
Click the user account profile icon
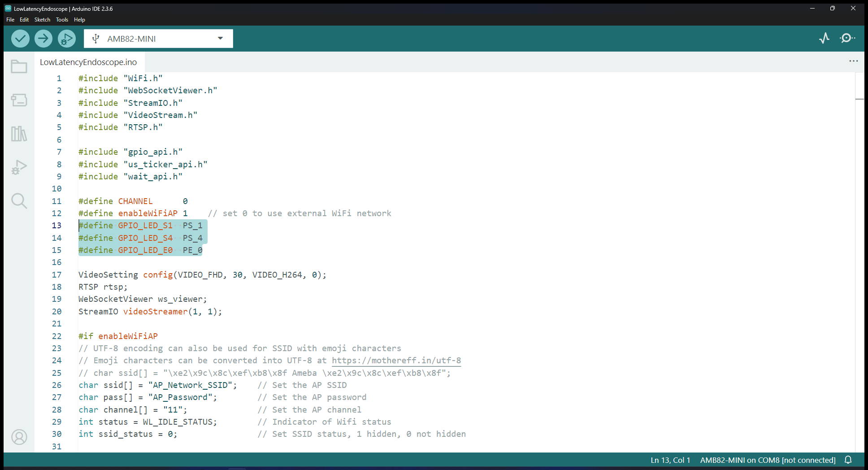tap(19, 437)
